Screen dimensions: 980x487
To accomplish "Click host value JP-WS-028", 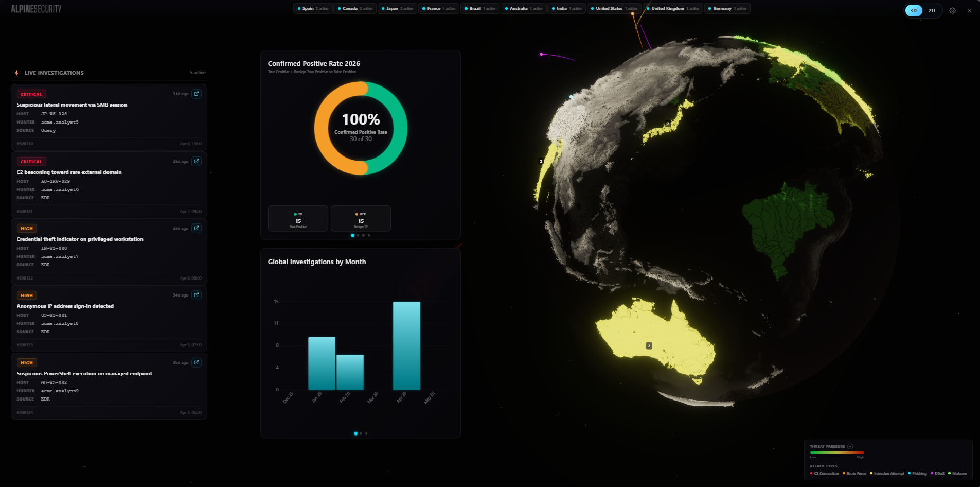I will click(54, 114).
